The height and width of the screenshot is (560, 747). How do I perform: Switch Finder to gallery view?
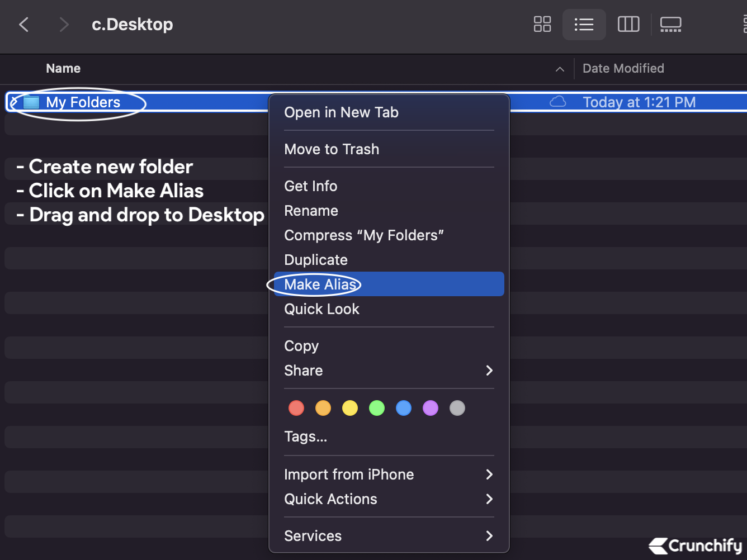tap(670, 25)
